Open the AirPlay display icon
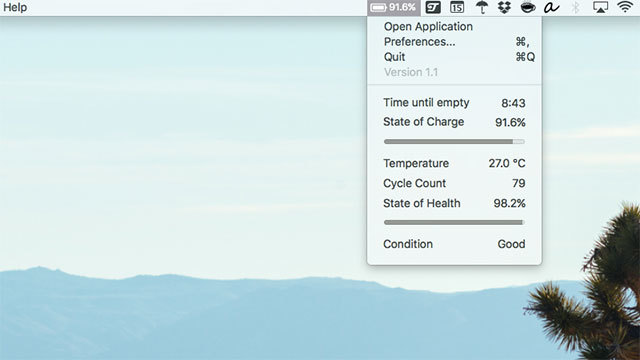This screenshot has width=640, height=360. tap(600, 7)
